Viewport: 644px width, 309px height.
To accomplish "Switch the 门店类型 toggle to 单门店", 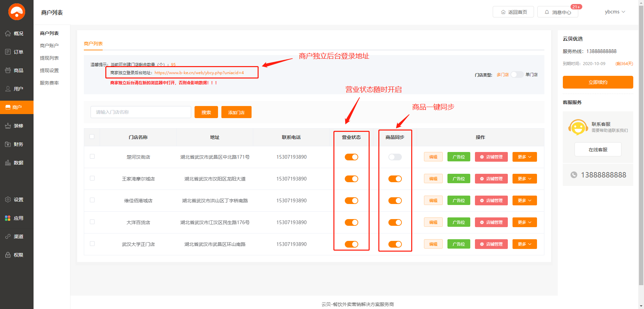I will coord(517,74).
